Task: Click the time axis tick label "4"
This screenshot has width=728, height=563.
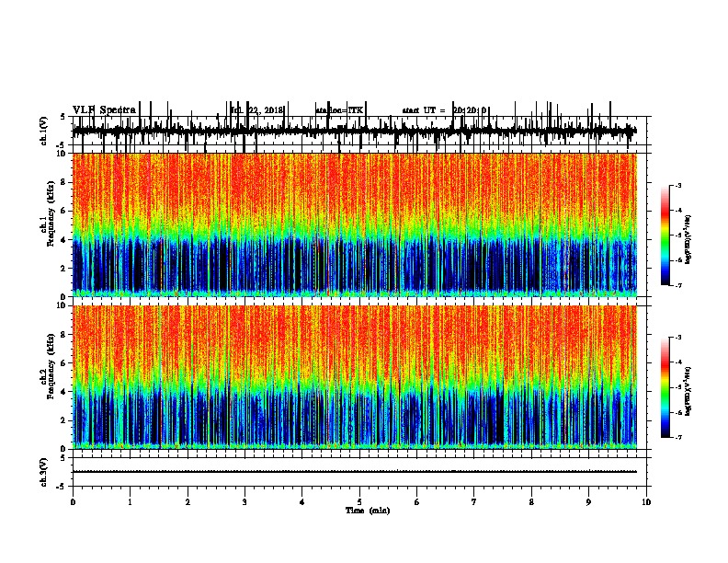Action: [x=302, y=502]
